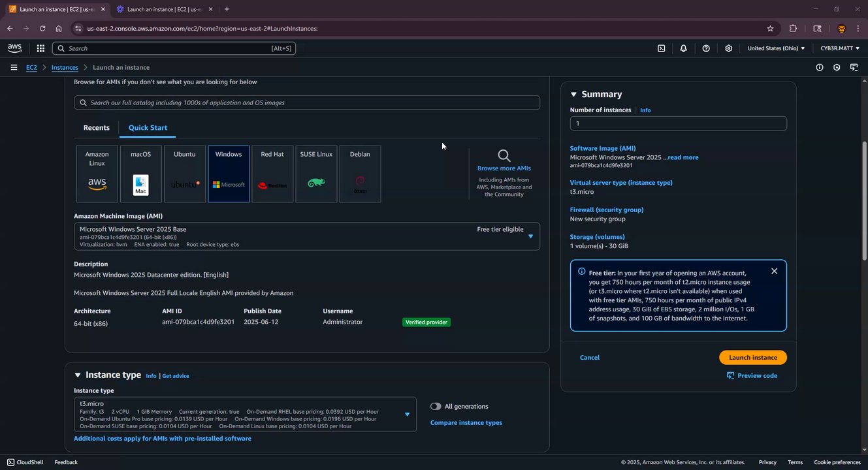Image resolution: width=868 pixels, height=470 pixels.
Task: Click the terminal screen icon in breadcrumb bar
Action: [854, 67]
